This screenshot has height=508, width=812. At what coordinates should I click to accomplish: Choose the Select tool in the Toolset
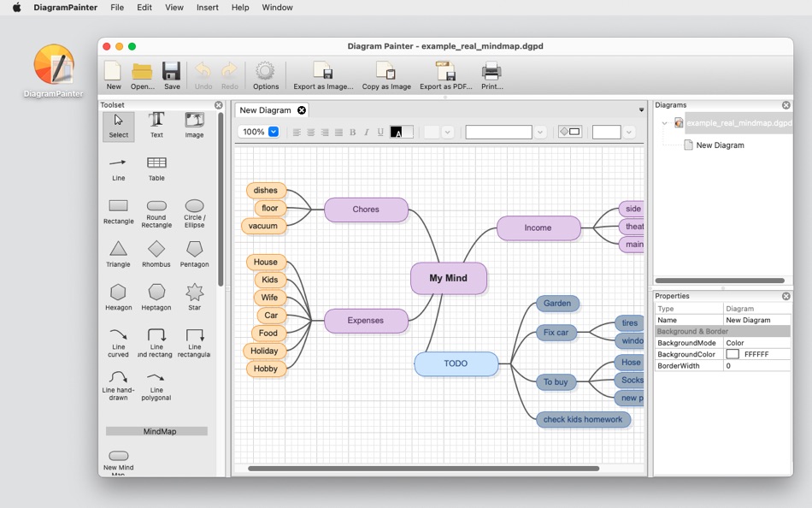point(119,127)
